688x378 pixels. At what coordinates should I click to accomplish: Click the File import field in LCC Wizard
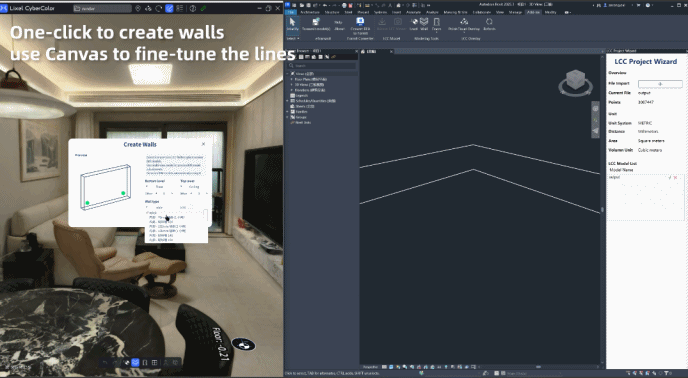pyautogui.click(x=660, y=83)
